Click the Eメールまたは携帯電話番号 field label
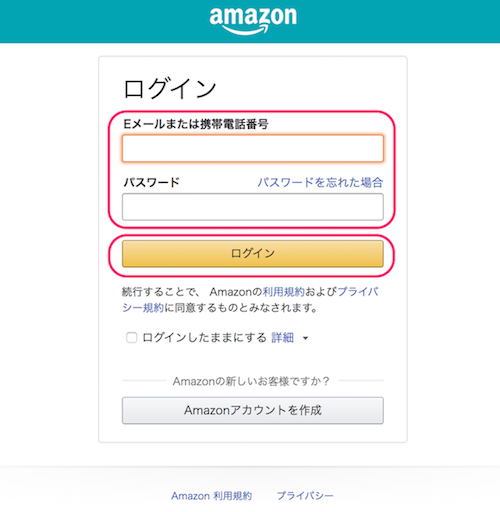Image resolution: width=500 pixels, height=512 pixels. [x=196, y=124]
